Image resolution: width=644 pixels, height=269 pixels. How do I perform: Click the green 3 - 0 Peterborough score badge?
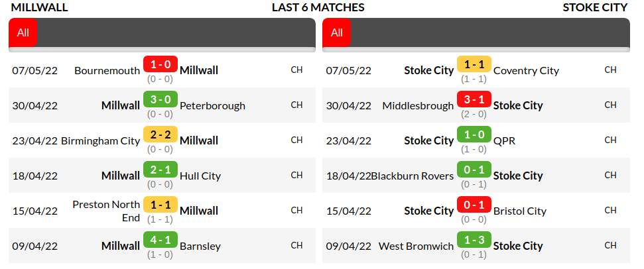pyautogui.click(x=160, y=100)
